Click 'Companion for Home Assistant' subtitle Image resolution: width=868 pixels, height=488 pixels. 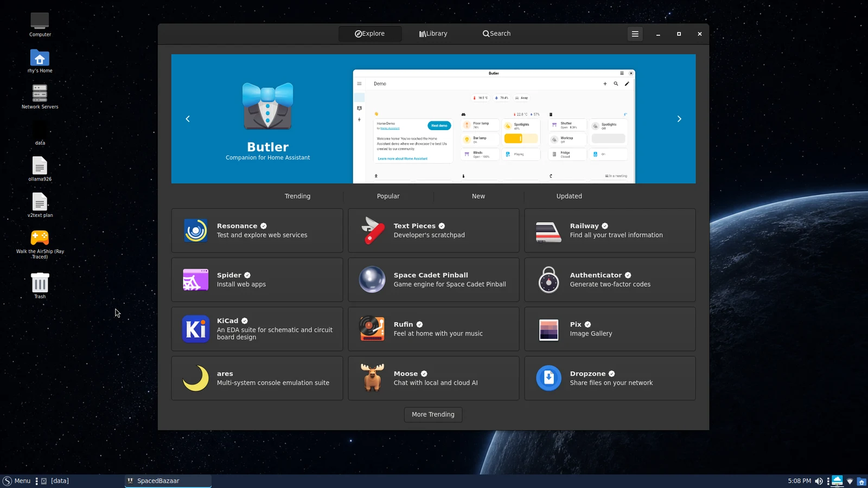click(268, 158)
